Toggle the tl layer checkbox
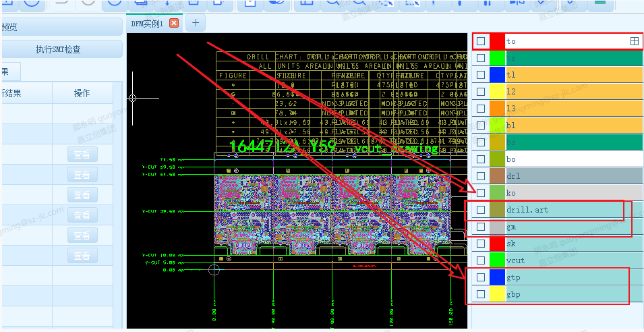The height and width of the screenshot is (332, 644). 481,75
